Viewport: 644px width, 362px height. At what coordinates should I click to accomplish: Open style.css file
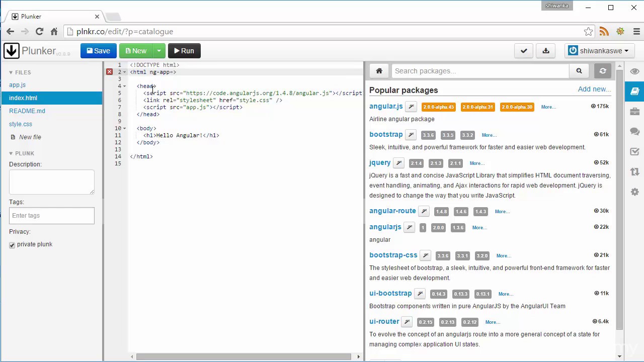(x=21, y=124)
